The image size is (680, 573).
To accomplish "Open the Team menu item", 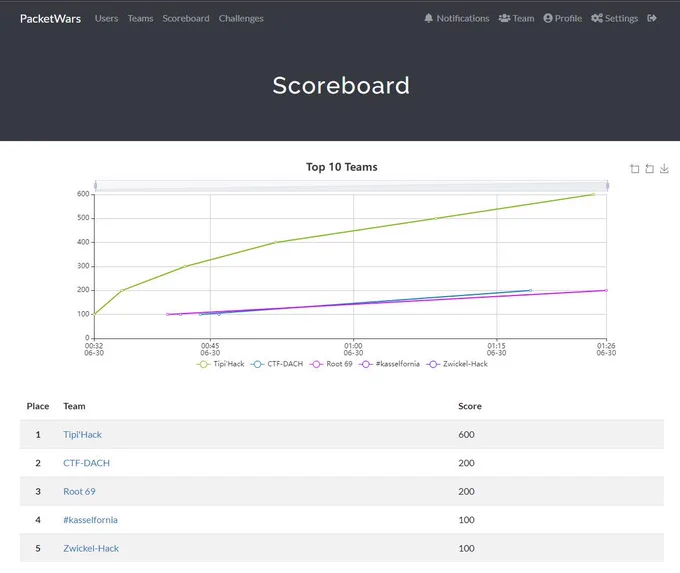I will [516, 18].
